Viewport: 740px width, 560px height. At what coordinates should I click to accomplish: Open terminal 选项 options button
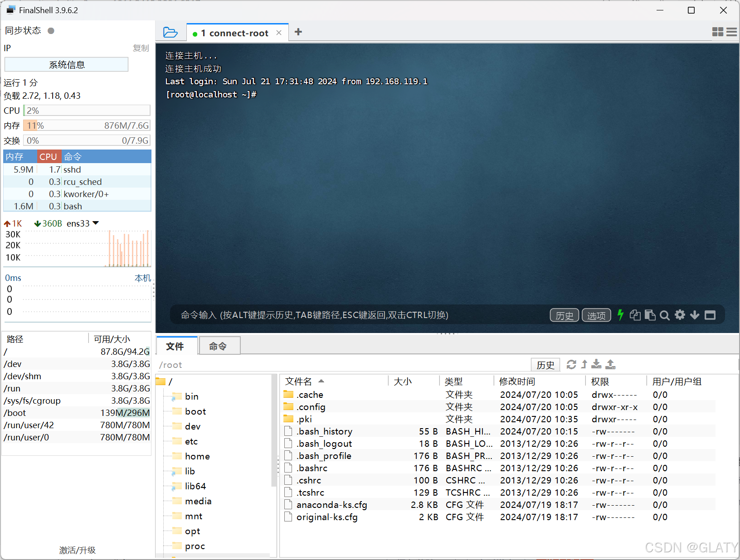tap(596, 315)
